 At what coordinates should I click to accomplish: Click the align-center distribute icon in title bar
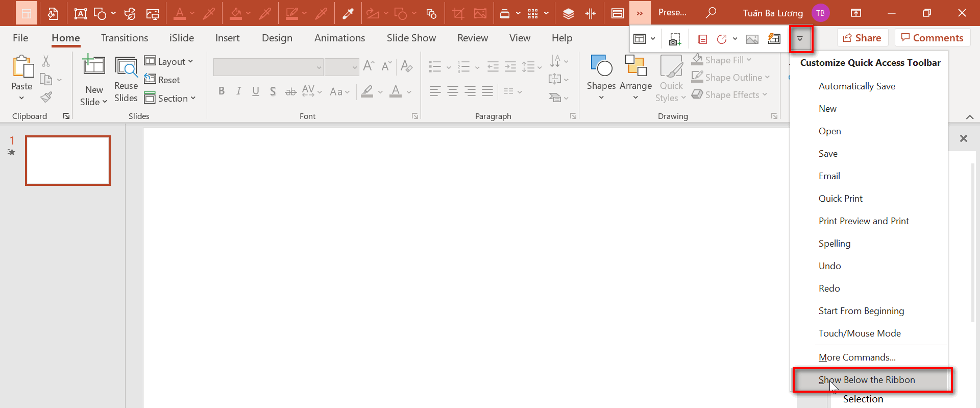(x=591, y=13)
